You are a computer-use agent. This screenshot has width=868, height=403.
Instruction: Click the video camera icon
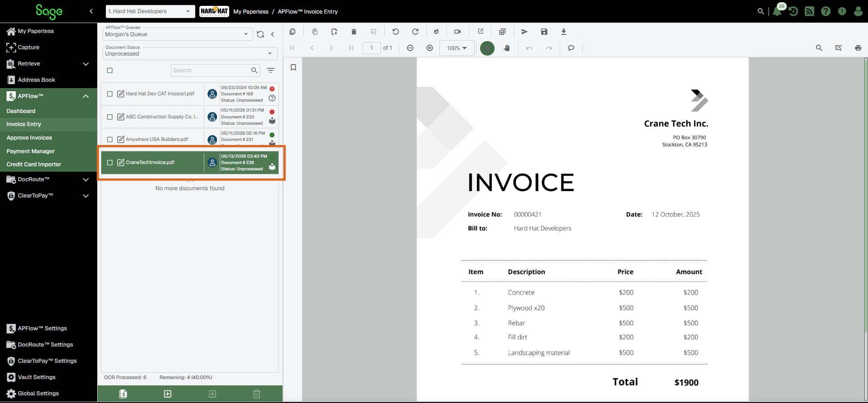(x=458, y=32)
